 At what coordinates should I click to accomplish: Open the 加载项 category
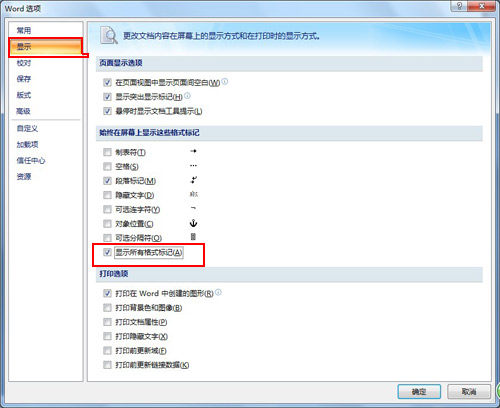27,144
